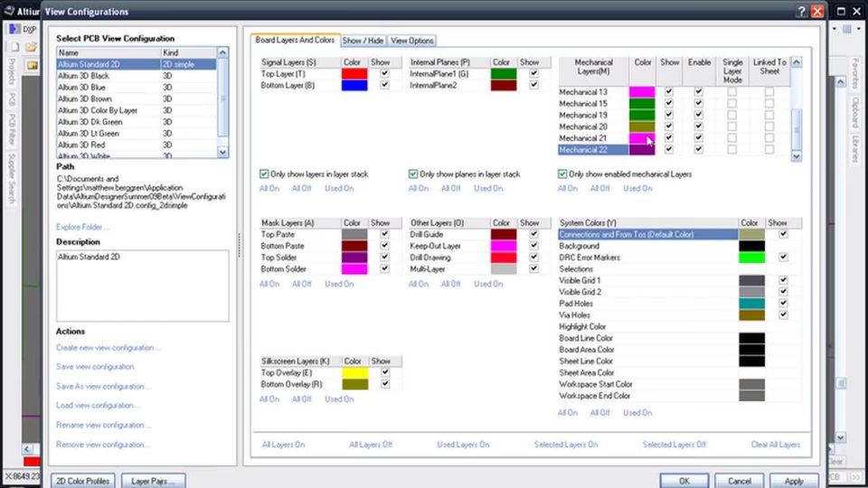The height and width of the screenshot is (488, 868).
Task: Click the DXP menu icon in Altium window
Action: (x=23, y=29)
